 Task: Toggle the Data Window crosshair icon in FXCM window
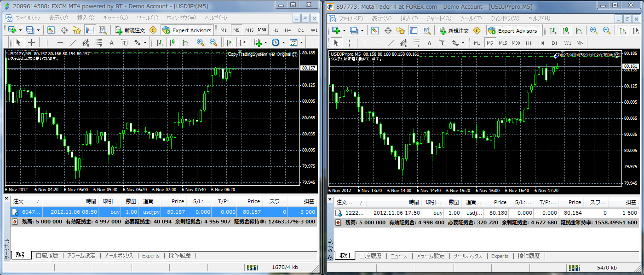coord(64,30)
